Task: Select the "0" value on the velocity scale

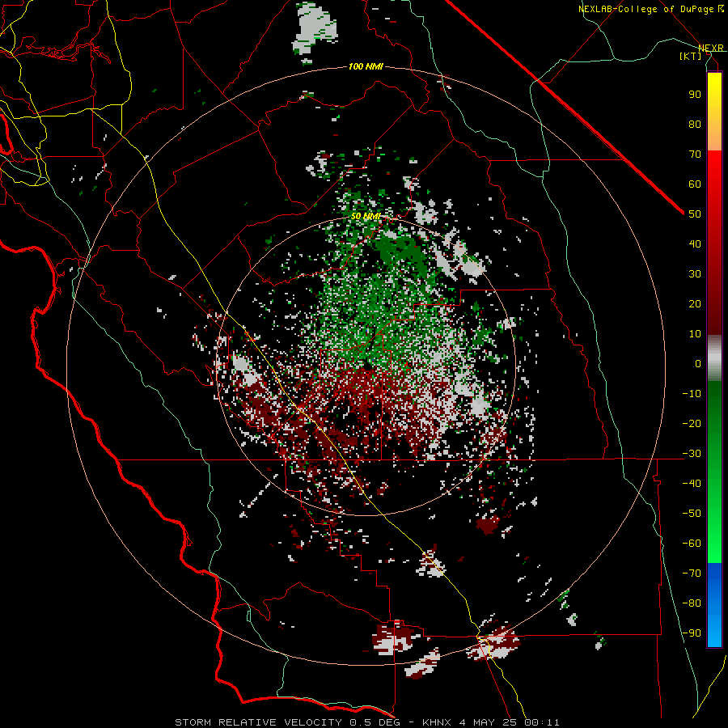Action: coord(698,363)
